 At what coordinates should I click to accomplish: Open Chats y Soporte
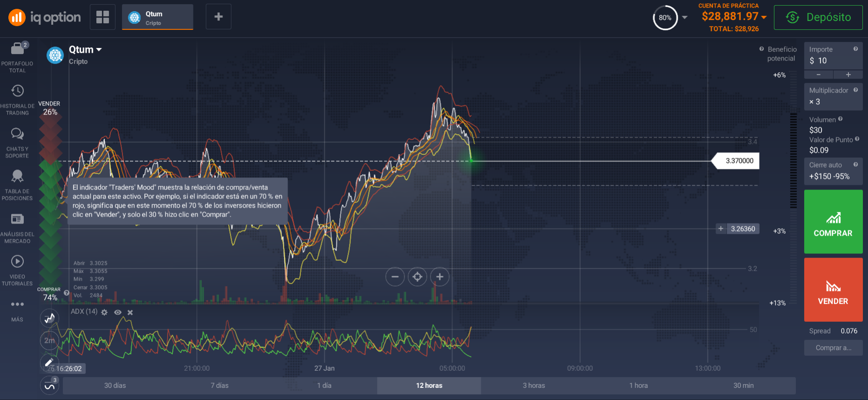pos(17,143)
